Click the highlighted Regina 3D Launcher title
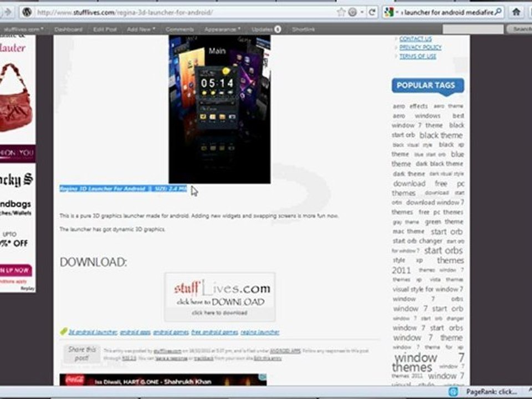The image size is (532, 399). point(123,188)
